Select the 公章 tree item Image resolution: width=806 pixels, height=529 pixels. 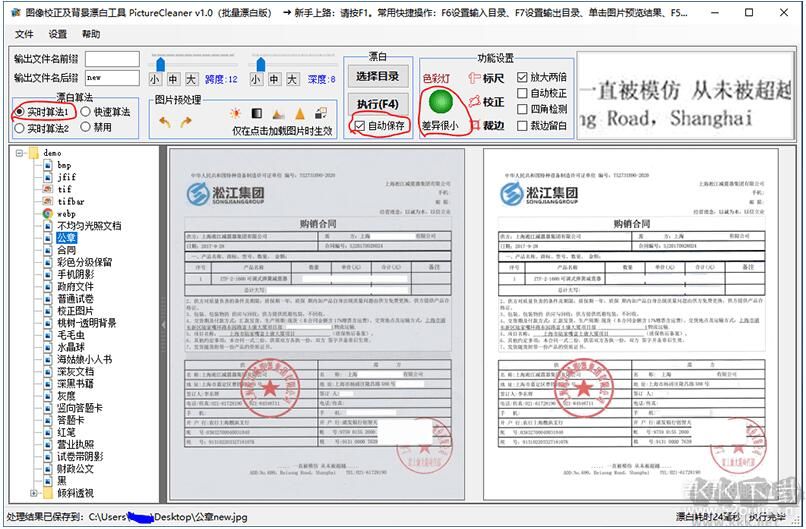(67, 238)
